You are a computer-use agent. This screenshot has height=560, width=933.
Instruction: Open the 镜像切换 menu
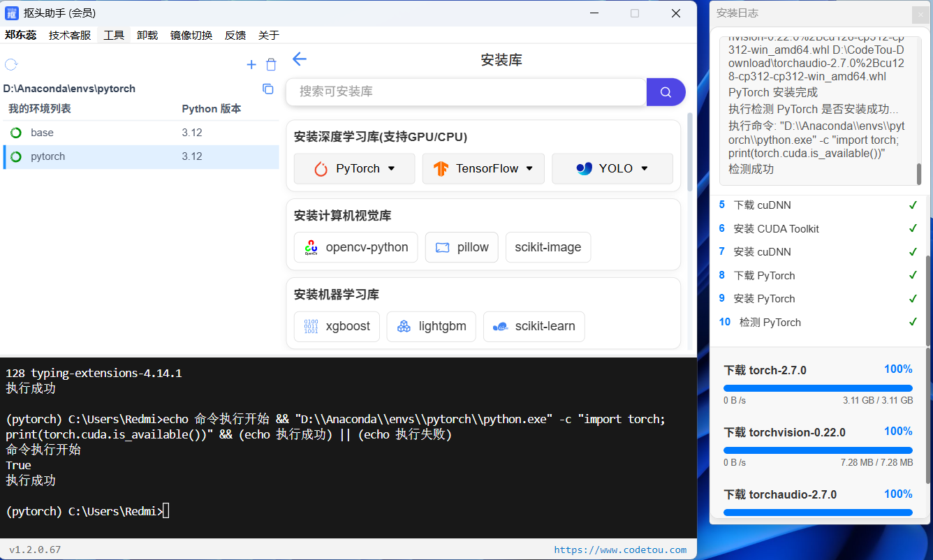(191, 35)
